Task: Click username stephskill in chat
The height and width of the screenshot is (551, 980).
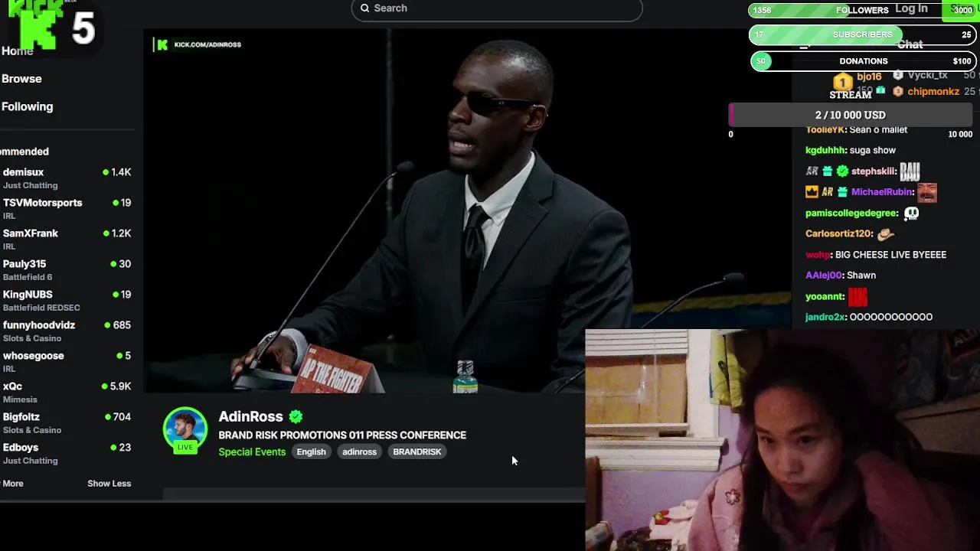Action: coord(874,171)
